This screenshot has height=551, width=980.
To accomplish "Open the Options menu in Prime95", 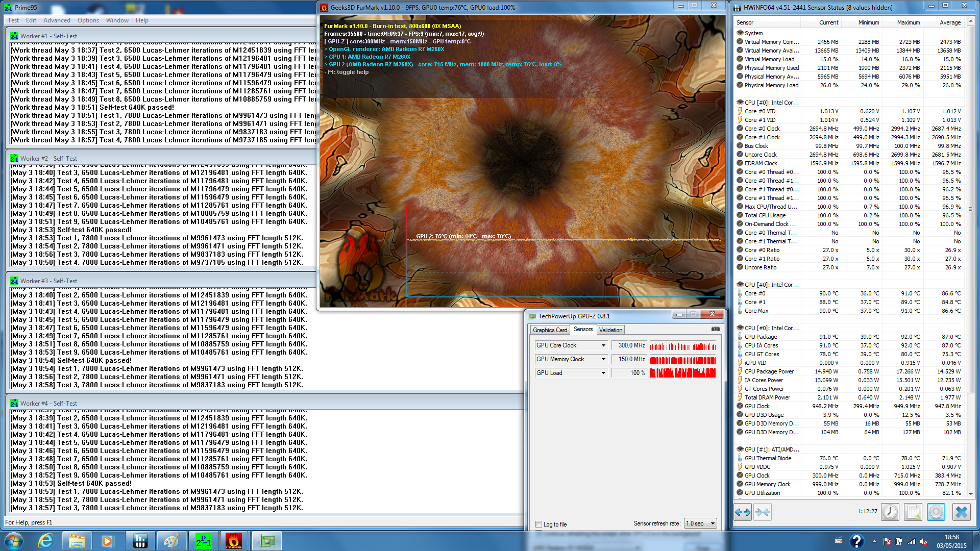I will point(88,20).
